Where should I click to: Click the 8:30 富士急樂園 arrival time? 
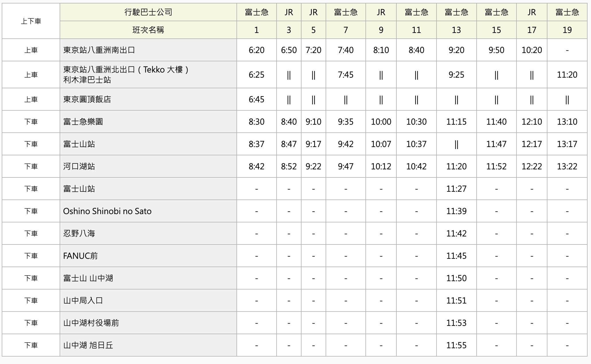coord(257,122)
